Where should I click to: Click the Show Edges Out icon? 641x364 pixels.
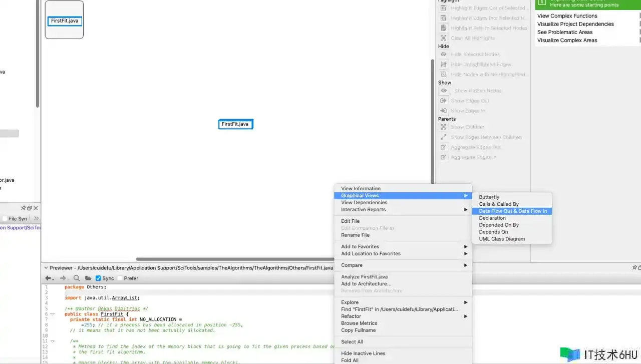[x=443, y=101]
